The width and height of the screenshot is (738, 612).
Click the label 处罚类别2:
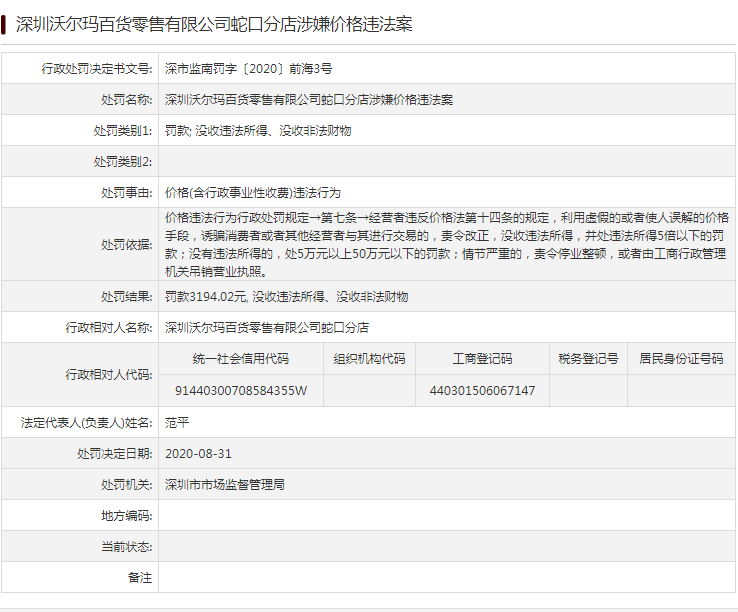coord(123,162)
